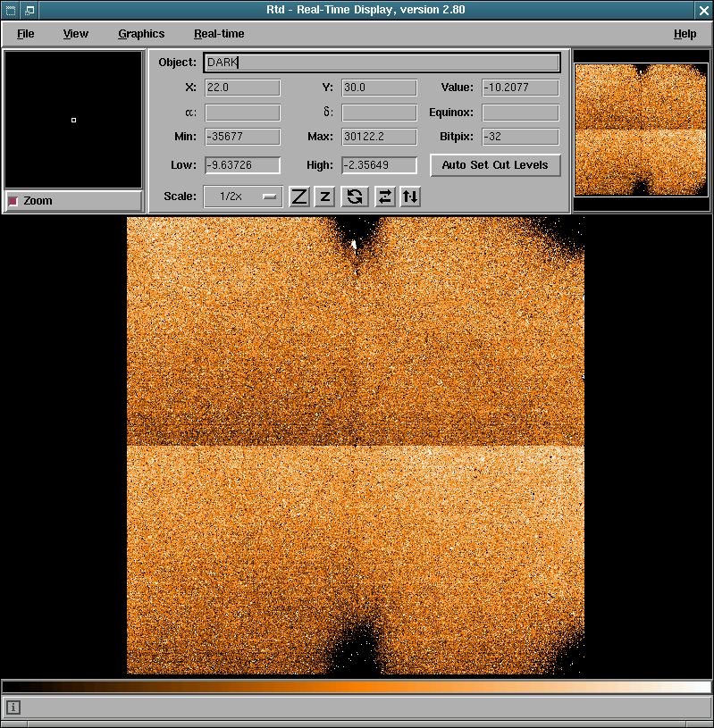
Task: Click the orange colormap ramp bar
Action: coord(357,687)
